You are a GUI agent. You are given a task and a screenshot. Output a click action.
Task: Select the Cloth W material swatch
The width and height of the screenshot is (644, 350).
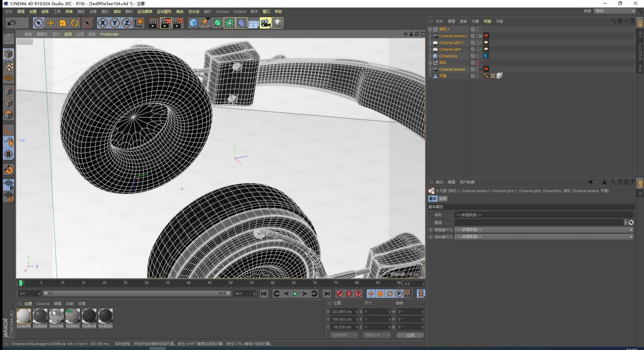(x=89, y=316)
